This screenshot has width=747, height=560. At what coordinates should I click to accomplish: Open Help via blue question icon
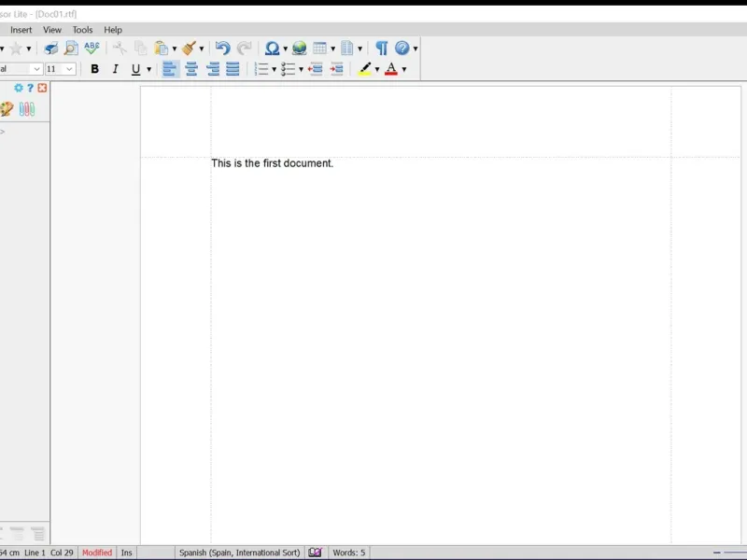tap(402, 49)
